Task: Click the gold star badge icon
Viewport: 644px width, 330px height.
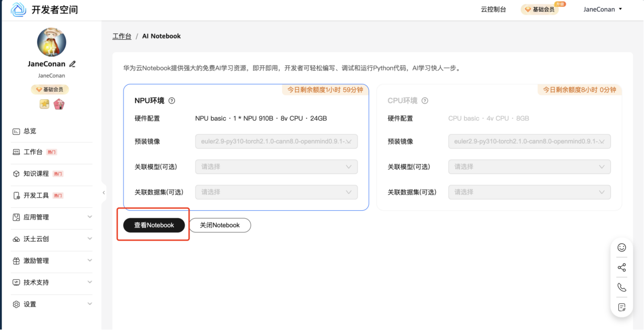Action: (45, 104)
